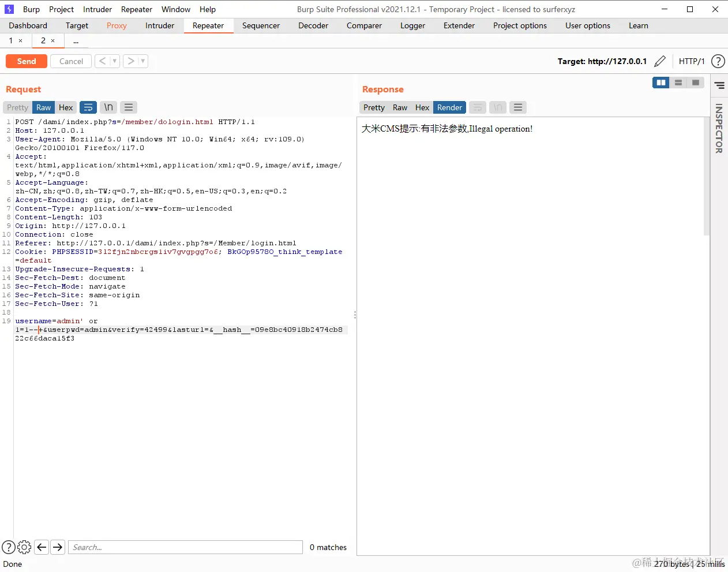The image size is (728, 572).
Task: Switch request view to Pretty
Action: click(17, 107)
